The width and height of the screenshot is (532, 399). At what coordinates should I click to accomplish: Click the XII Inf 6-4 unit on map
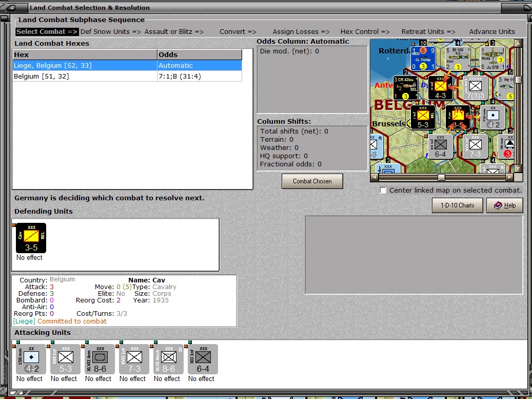[x=440, y=146]
